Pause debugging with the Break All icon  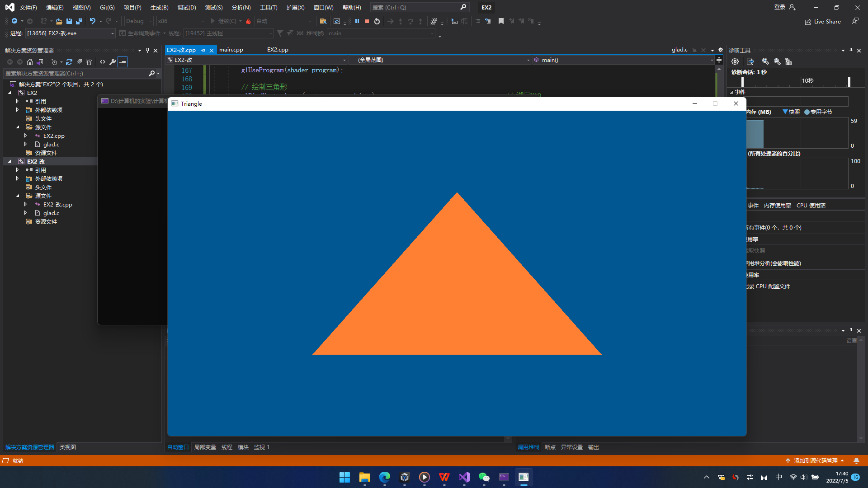pos(357,21)
